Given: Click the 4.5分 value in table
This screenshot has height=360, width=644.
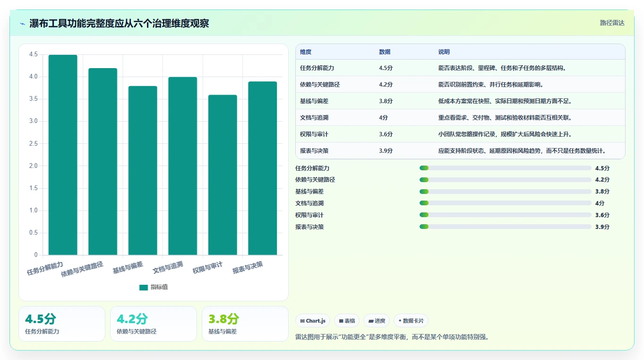Looking at the screenshot, I should (x=386, y=68).
